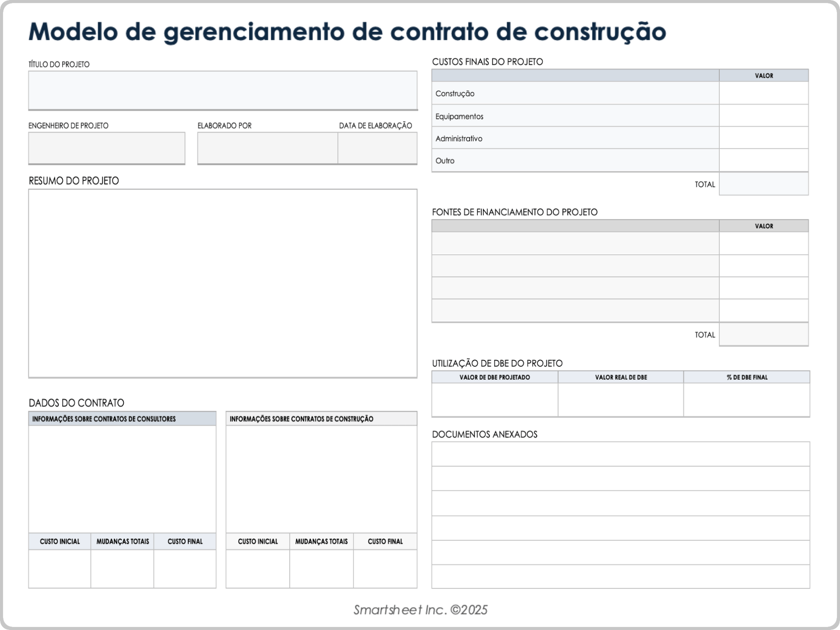Select the cell under Valor Real de DBE
Image resolution: width=840 pixels, height=630 pixels.
(620, 400)
